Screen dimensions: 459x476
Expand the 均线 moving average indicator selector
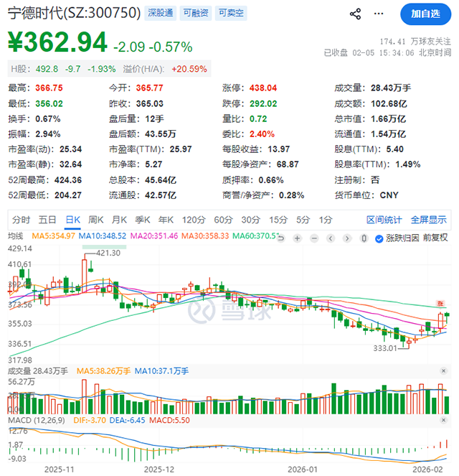15,236
